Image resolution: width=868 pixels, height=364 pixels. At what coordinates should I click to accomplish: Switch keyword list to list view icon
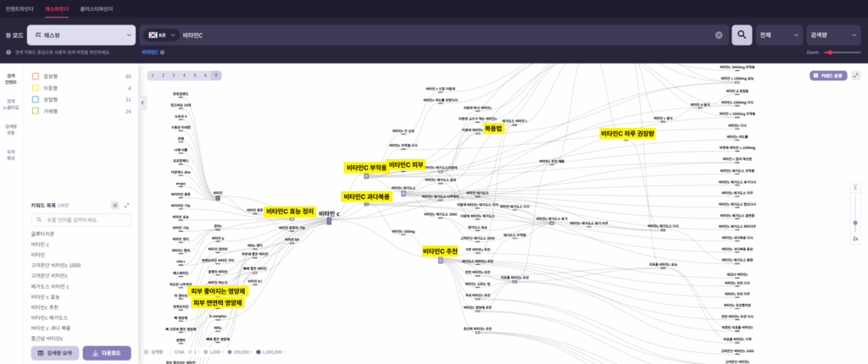point(115,205)
